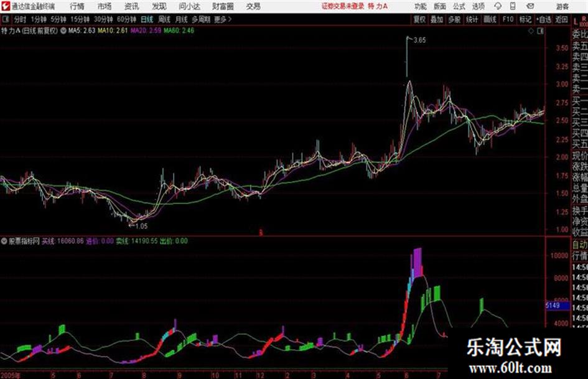Switch to 60分钟 chart period
This screenshot has height=379, width=588.
(x=126, y=19)
